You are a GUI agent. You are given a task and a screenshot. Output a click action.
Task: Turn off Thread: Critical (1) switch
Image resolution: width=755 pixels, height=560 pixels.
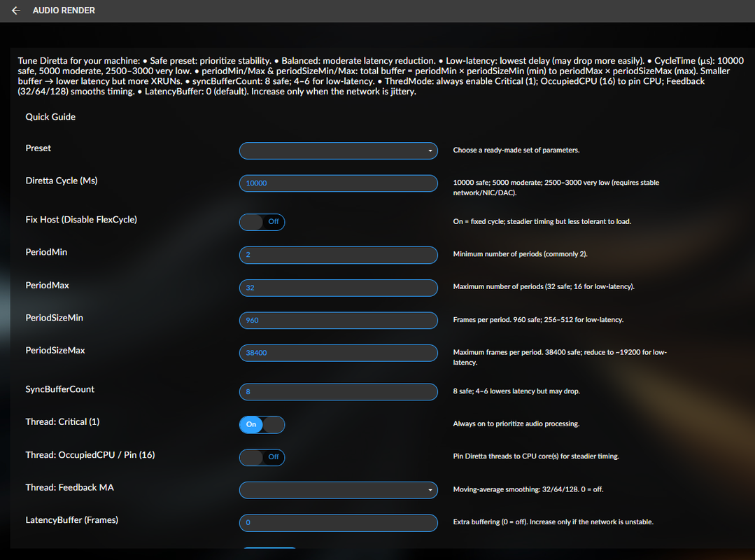pos(262,424)
